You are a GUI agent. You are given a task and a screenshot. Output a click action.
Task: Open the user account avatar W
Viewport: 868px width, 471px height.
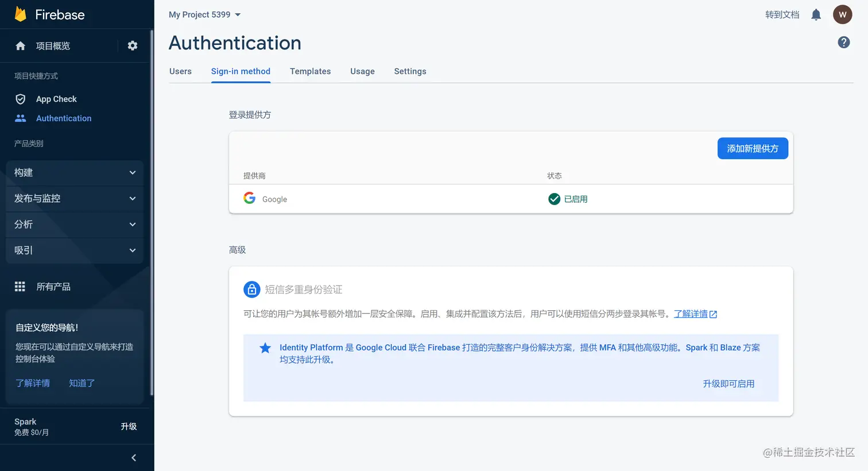tap(842, 15)
